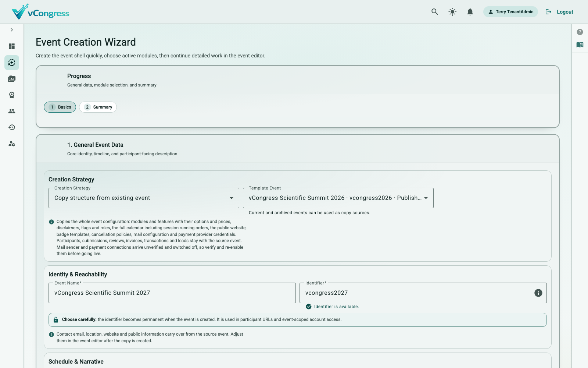Click the '1. General Event Data' heading
588x368 pixels.
click(x=95, y=145)
